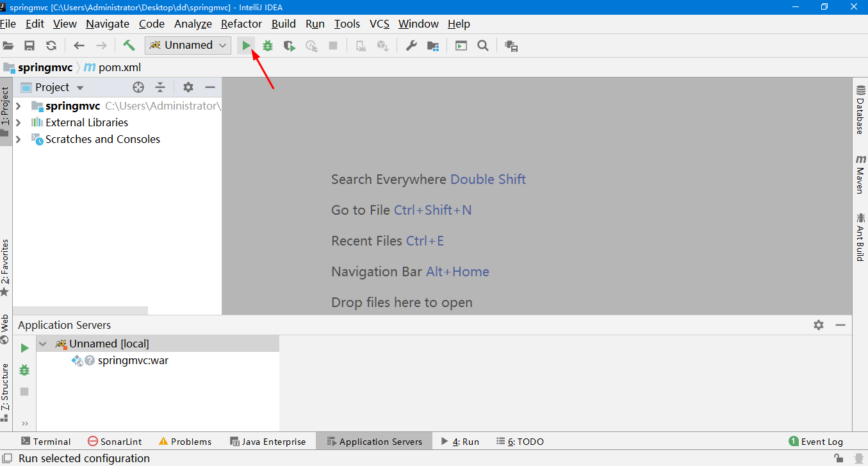Image resolution: width=868 pixels, height=466 pixels.
Task: Navigate Back with the left arrow
Action: [x=79, y=46]
